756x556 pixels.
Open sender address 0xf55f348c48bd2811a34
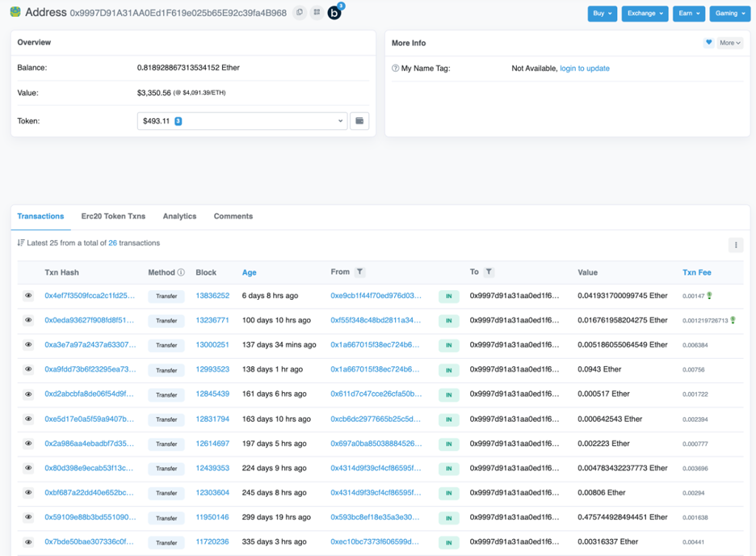376,320
